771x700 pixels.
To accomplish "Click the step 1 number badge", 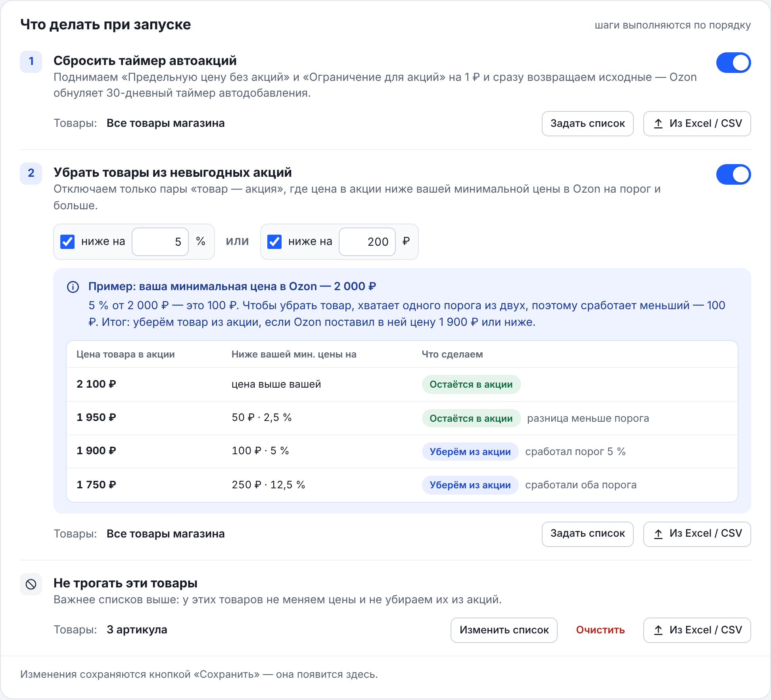I will (x=31, y=61).
